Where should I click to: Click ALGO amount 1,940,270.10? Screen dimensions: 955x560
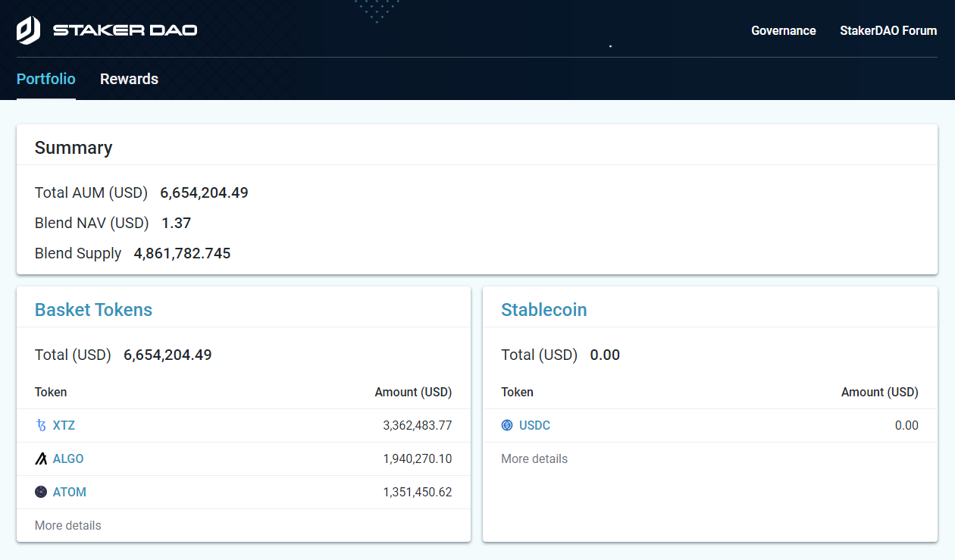pos(418,459)
